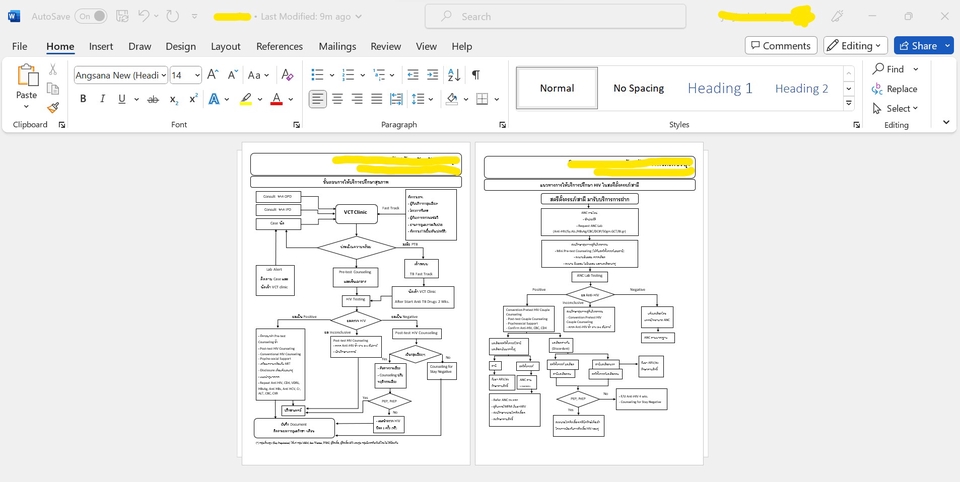Apply the No Spacing style
This screenshot has height=482, width=960.
(639, 88)
